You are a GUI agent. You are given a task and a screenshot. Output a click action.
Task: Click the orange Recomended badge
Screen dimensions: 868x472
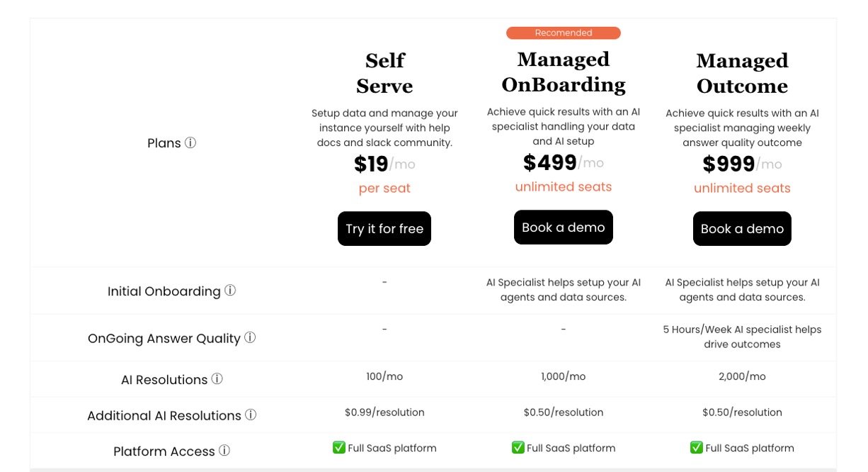pyautogui.click(x=564, y=33)
